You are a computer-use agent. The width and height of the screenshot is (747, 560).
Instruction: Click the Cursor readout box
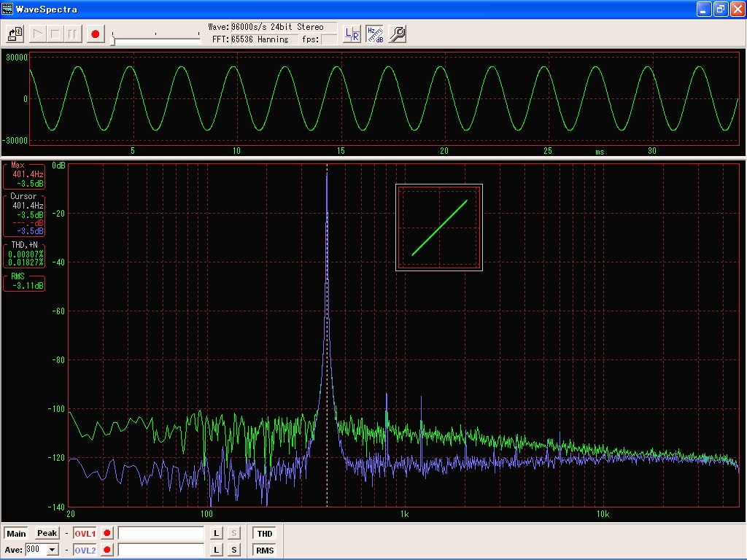click(24, 215)
